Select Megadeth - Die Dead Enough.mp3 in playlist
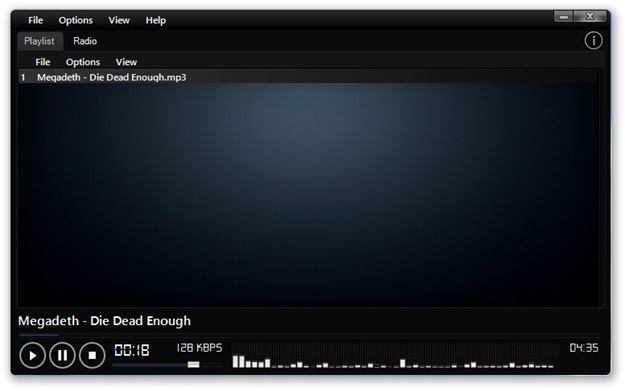Viewport: 625px width, 391px height. tap(308, 77)
